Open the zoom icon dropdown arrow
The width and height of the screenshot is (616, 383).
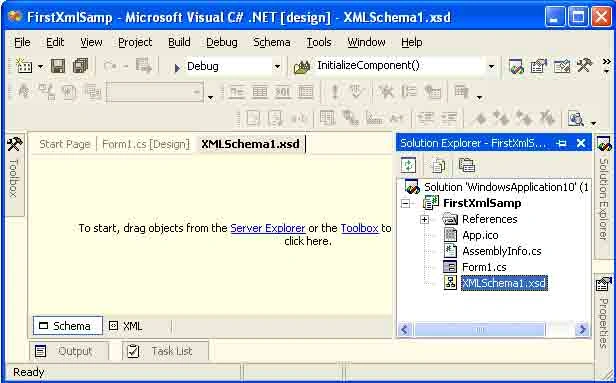coord(594,123)
